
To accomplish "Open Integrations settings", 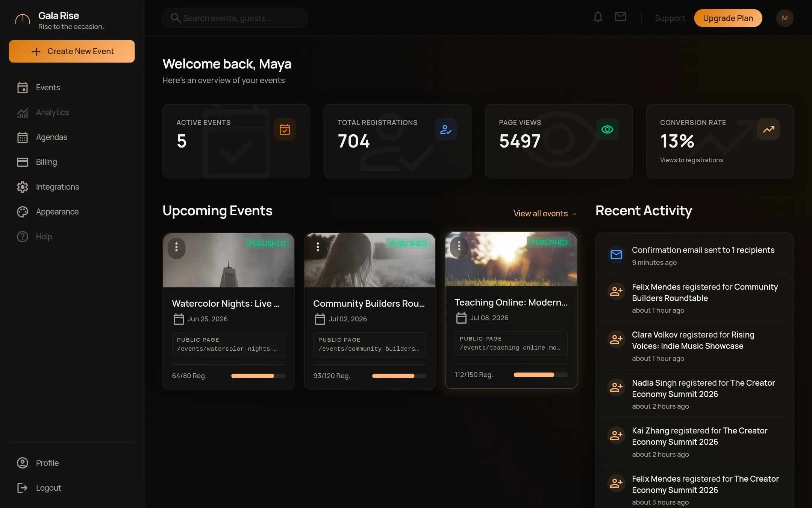I will click(72, 187).
